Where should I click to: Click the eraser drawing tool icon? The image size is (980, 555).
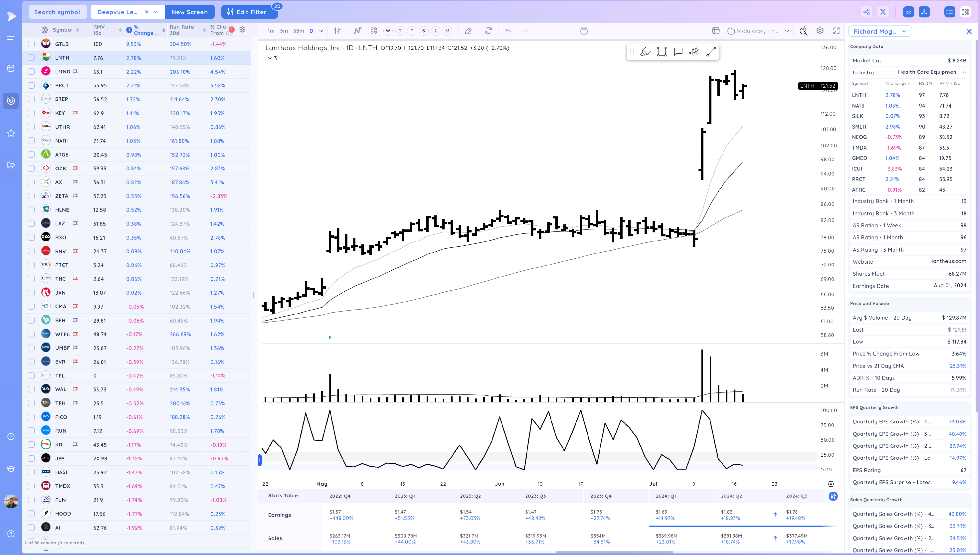coord(468,31)
